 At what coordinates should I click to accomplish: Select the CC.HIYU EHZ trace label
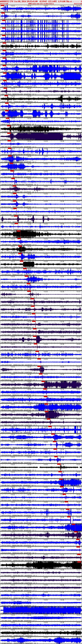point(19,177)
